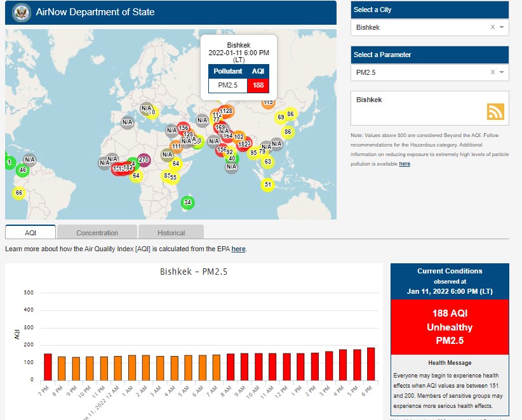This screenshot has height=420, width=522.
Task: Open the Bishkek RSS feed icon
Action: [495, 111]
